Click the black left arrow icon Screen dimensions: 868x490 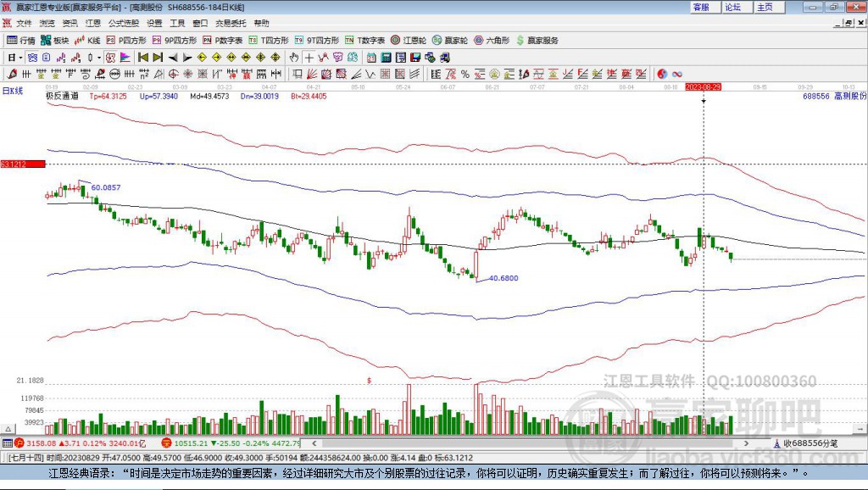tap(173, 58)
